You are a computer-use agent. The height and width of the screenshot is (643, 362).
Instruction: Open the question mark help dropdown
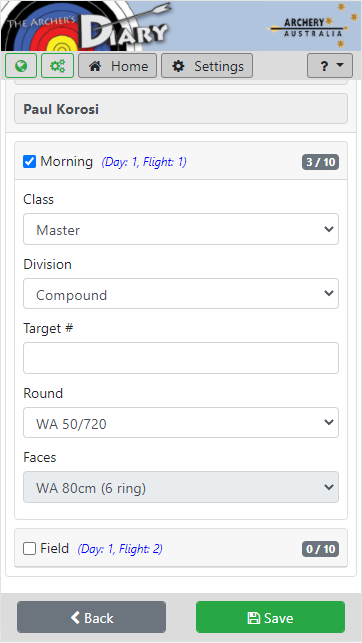click(x=330, y=66)
